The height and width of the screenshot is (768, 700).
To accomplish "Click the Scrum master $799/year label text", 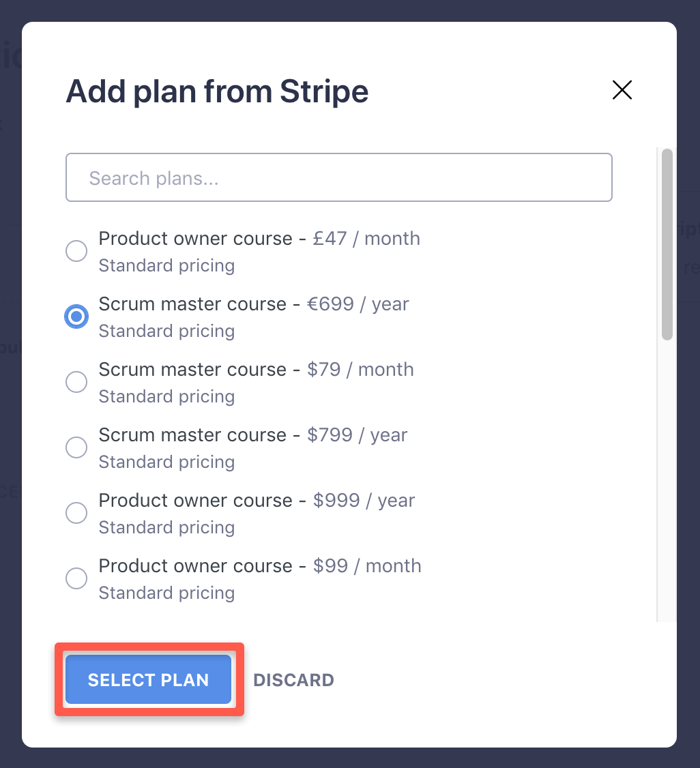I will (253, 434).
